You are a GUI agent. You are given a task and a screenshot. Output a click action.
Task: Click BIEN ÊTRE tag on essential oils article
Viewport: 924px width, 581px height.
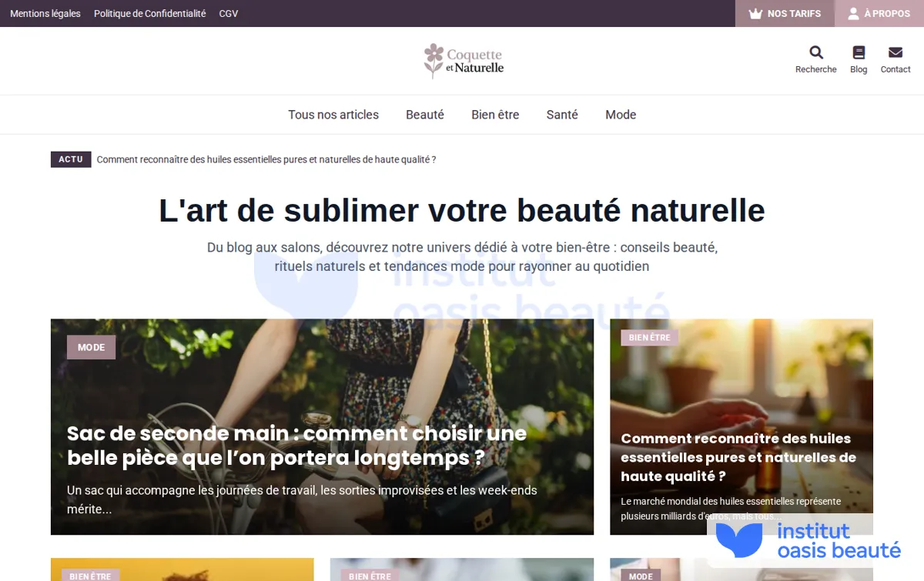pos(650,338)
